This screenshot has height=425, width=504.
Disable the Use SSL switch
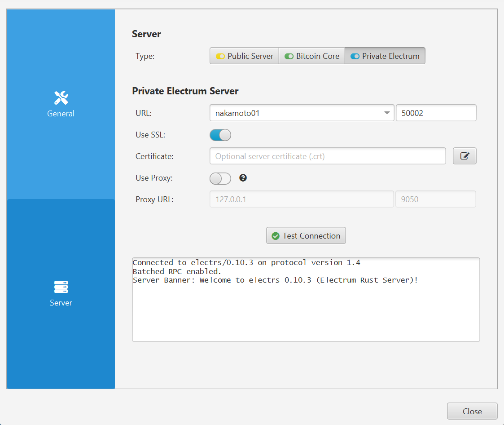(220, 135)
